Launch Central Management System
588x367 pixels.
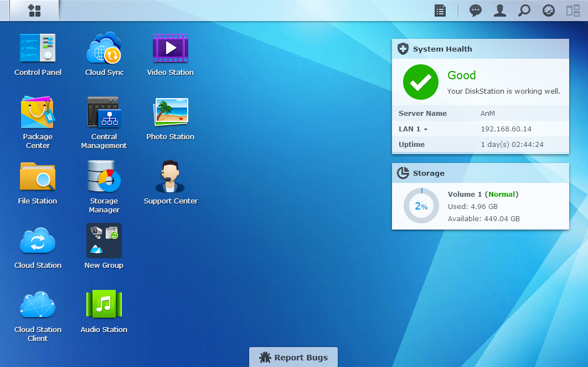click(104, 113)
